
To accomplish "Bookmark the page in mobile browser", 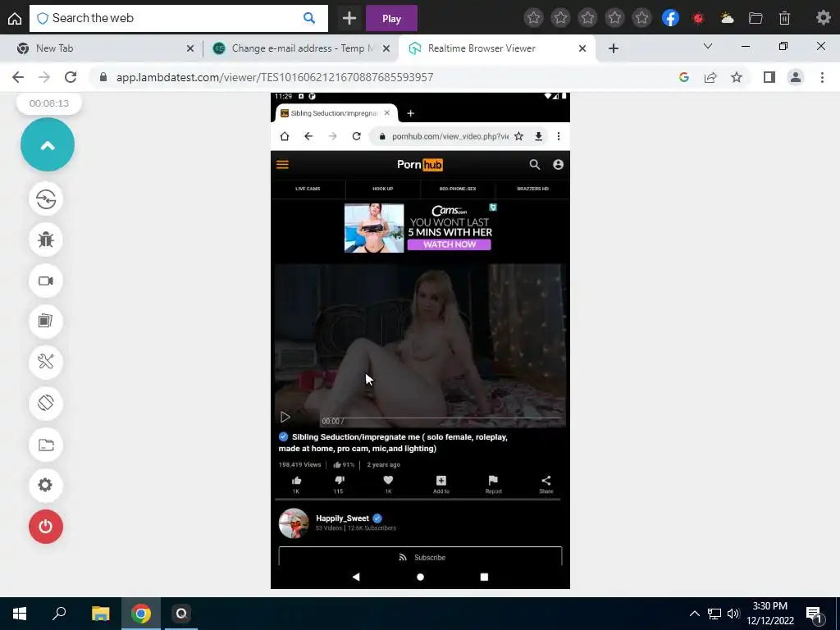I will coord(518,136).
